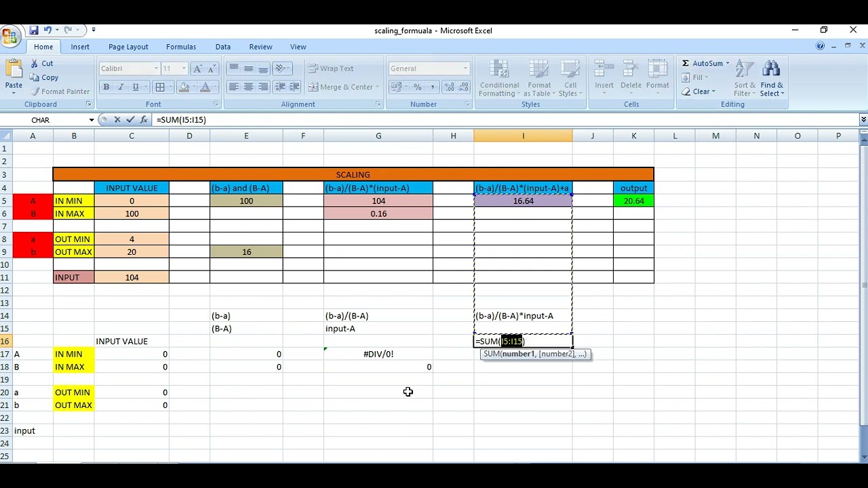Open the Insert Function fx dialog
The width and height of the screenshot is (868, 488).
144,120
